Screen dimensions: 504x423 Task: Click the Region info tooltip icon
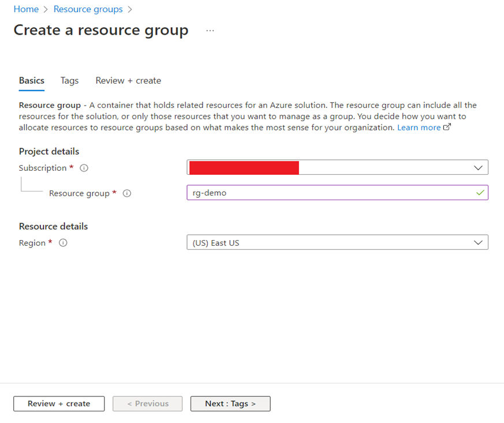64,243
